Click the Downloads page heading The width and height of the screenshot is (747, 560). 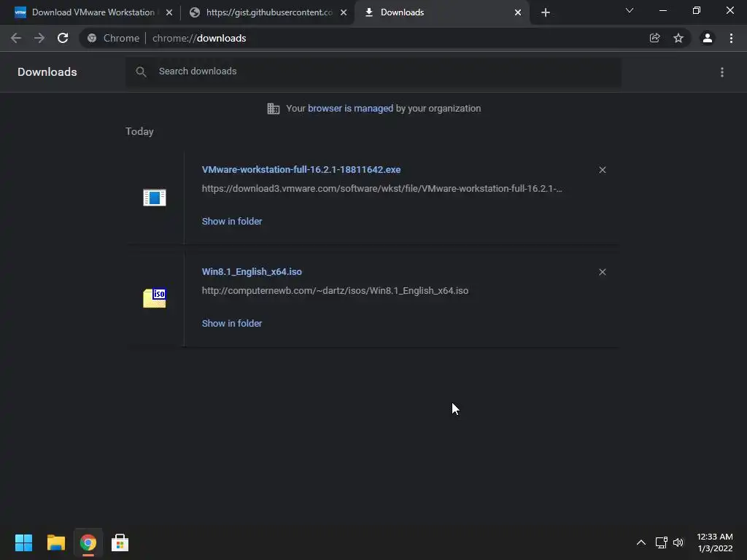[47, 72]
